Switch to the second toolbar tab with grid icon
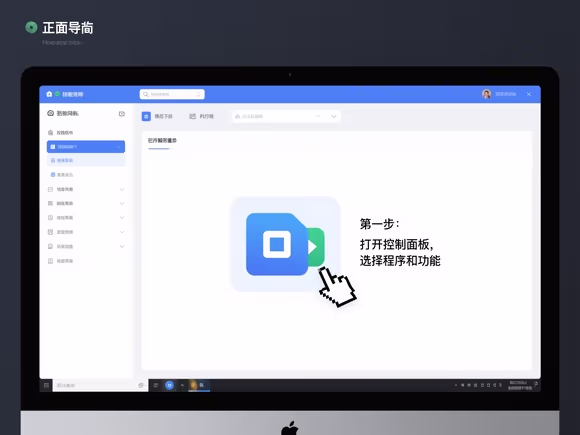This screenshot has width=580, height=435. click(202, 116)
